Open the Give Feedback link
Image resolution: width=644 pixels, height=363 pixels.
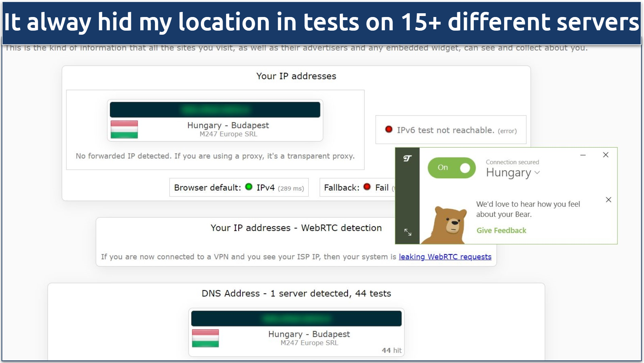501,231
